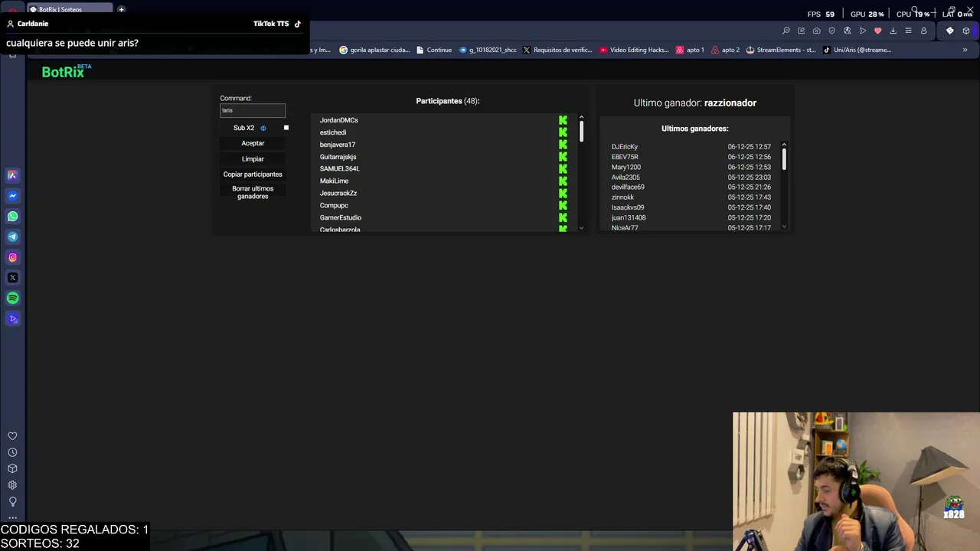Click Borrar ultimos ganadores button
The width and height of the screenshot is (980, 551).
coord(253,192)
